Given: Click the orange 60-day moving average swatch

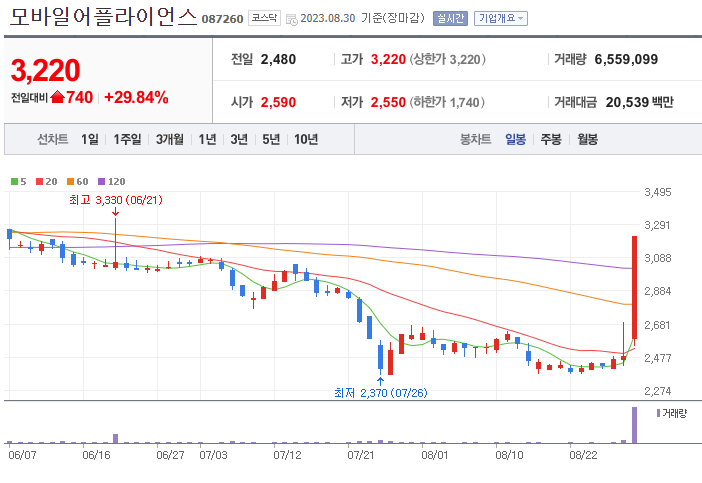Looking at the screenshot, I should (x=70, y=181).
